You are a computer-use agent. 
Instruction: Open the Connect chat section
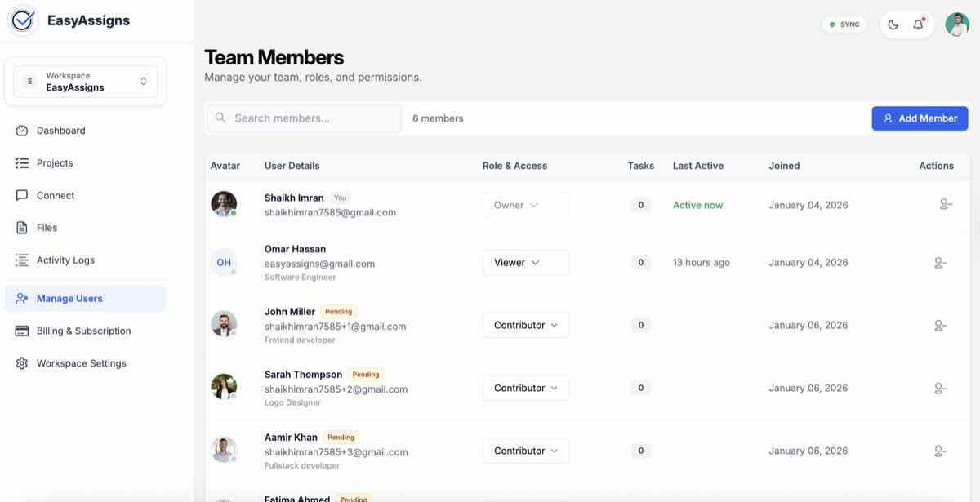click(x=55, y=195)
